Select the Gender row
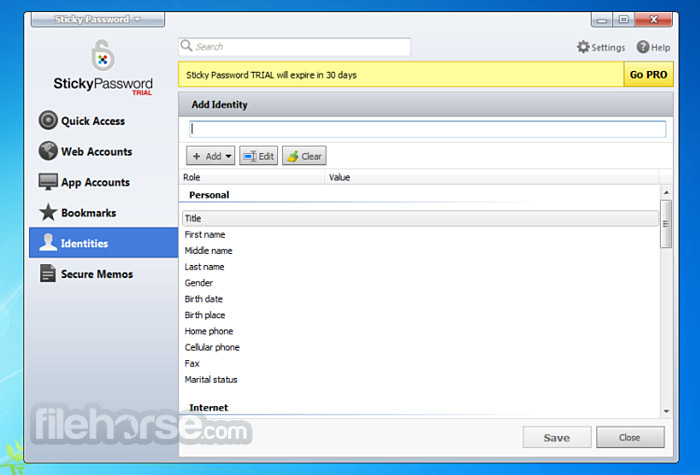The width and height of the screenshot is (700, 475). click(420, 283)
